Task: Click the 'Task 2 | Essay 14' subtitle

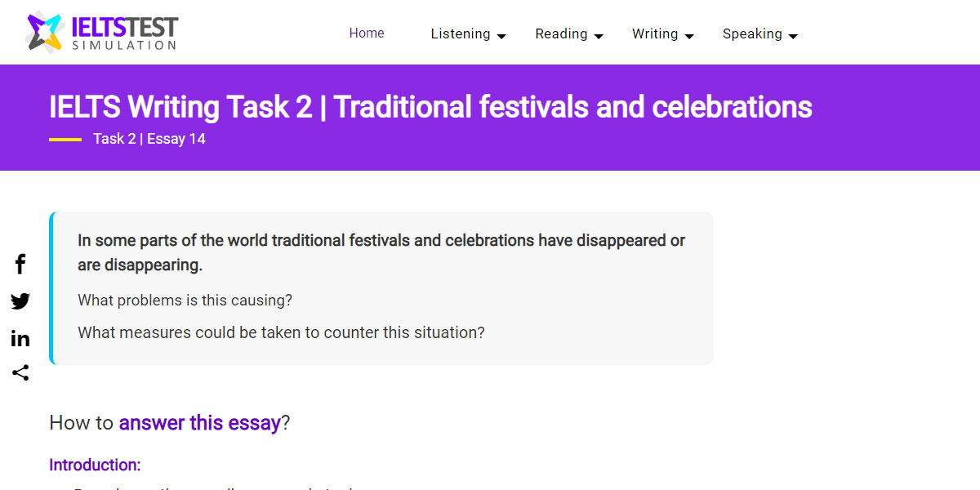Action: [149, 139]
